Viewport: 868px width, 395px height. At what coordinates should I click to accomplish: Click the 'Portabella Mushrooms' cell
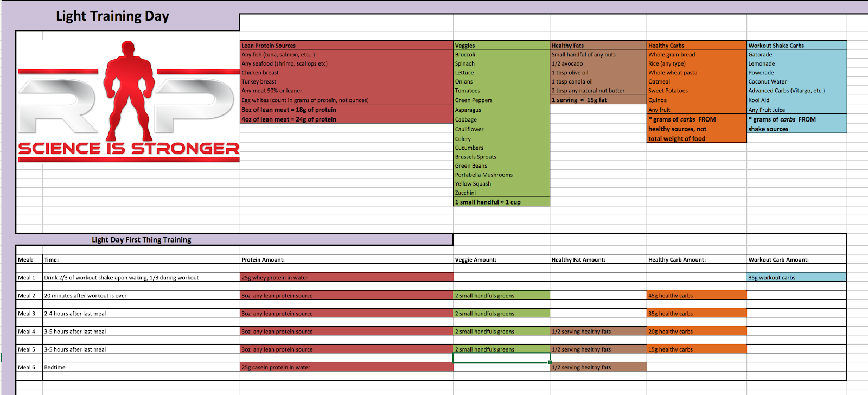[x=502, y=175]
